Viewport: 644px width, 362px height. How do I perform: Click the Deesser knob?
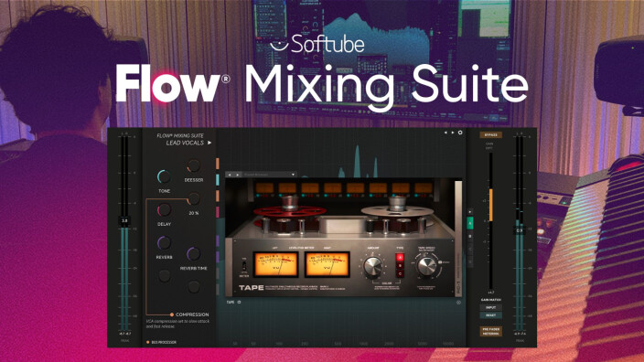[x=193, y=165]
